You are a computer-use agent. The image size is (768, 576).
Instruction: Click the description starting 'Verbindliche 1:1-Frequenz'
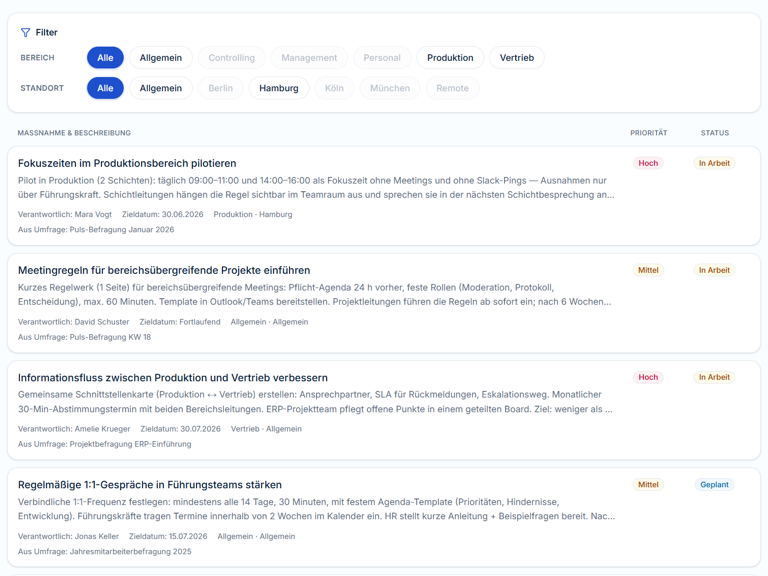[x=316, y=509]
